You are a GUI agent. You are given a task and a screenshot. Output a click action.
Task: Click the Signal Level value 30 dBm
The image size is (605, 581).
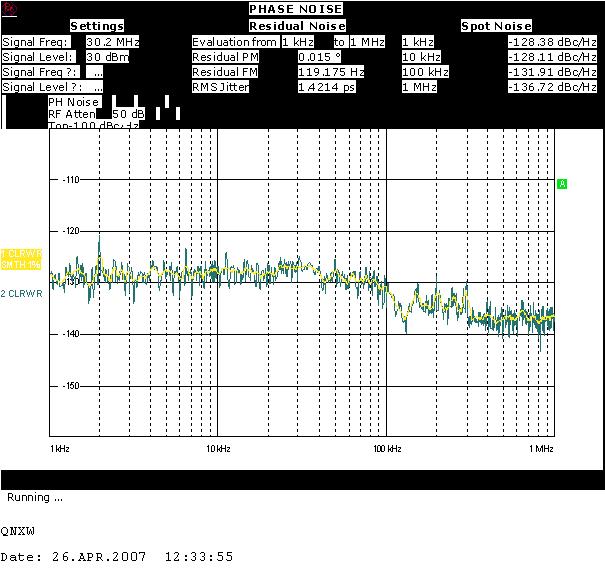(x=111, y=57)
